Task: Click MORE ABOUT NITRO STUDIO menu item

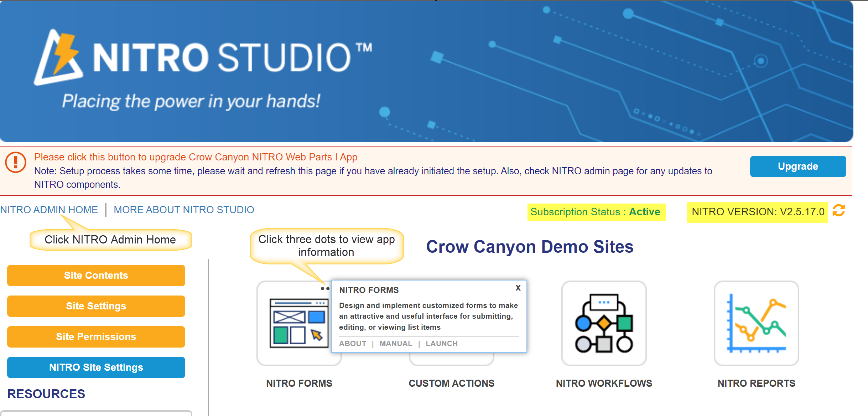Action: (184, 209)
